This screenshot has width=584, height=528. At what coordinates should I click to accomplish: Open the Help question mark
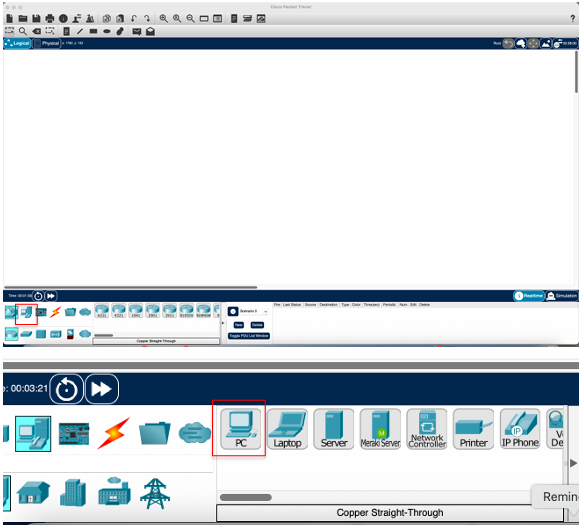[572, 18]
